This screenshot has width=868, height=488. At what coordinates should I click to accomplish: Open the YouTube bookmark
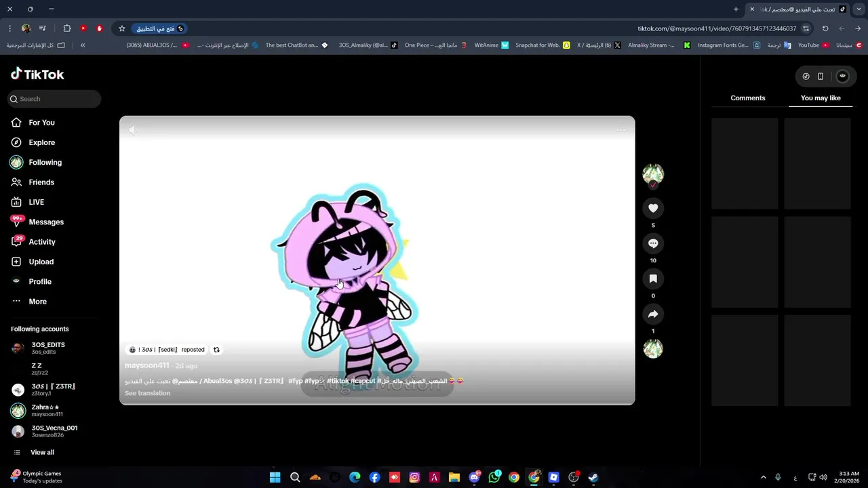point(813,45)
